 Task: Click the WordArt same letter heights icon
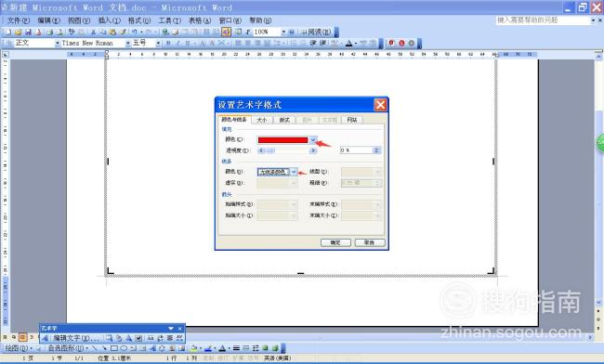point(151,338)
